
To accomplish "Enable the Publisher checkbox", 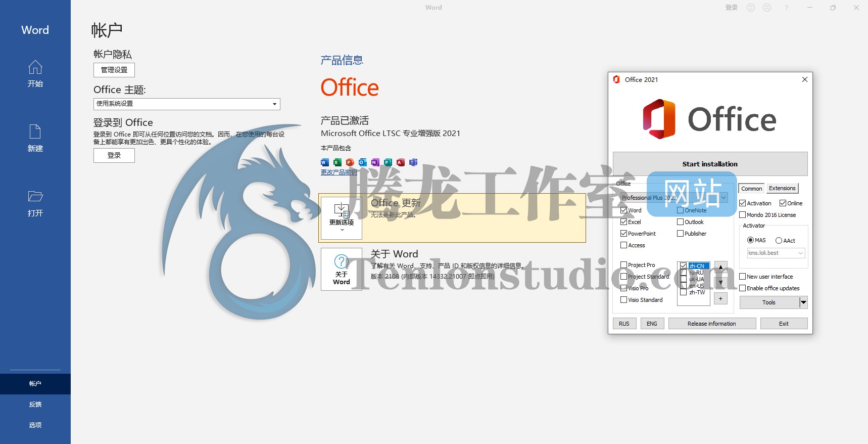I will (x=680, y=234).
